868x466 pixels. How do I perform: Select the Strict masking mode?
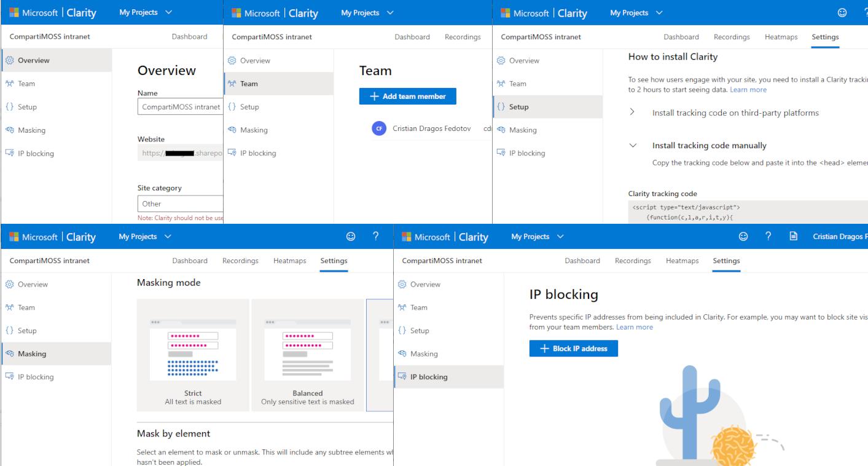click(193, 355)
